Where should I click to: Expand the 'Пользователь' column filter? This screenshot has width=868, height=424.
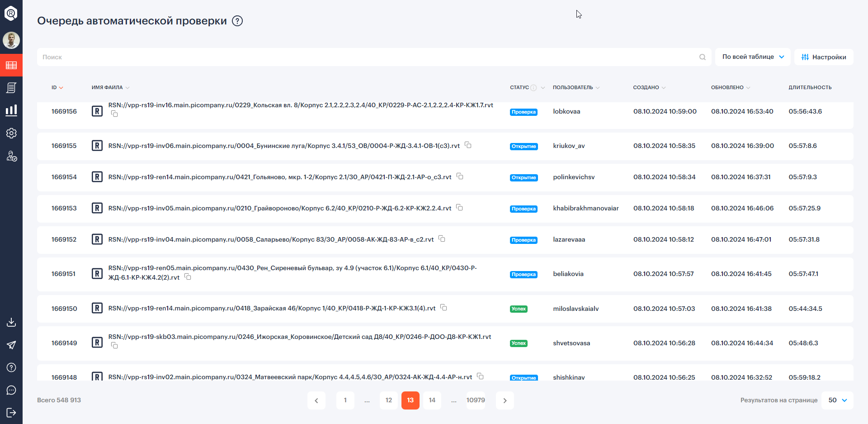598,88
